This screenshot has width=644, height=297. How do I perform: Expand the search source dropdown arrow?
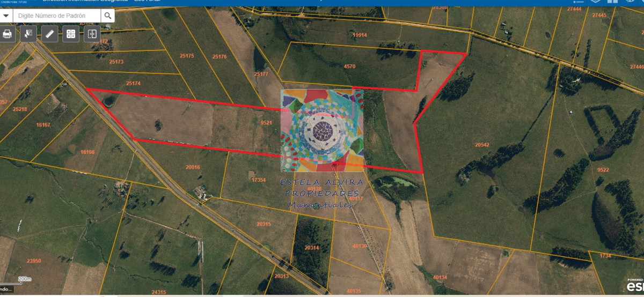click(6, 16)
